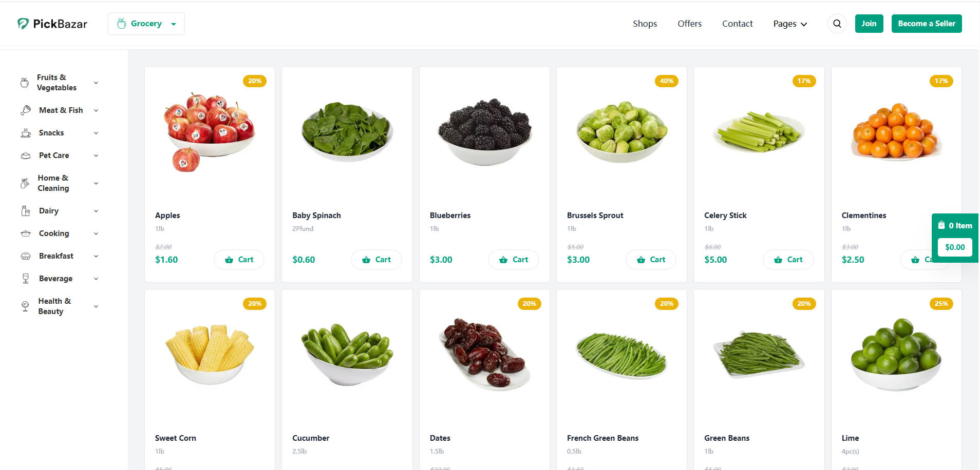Click the Blueberries product image

484,132
